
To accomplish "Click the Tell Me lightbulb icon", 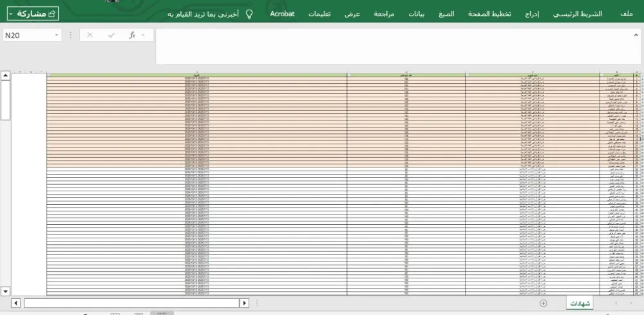I will point(249,14).
